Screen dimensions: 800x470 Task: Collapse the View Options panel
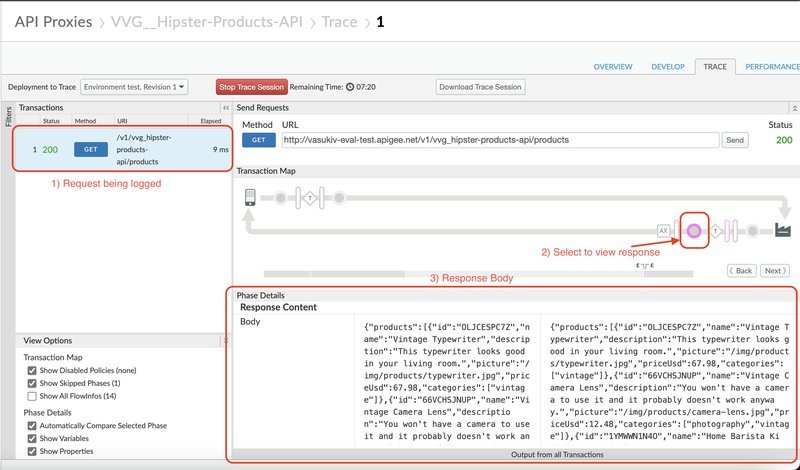pos(226,340)
